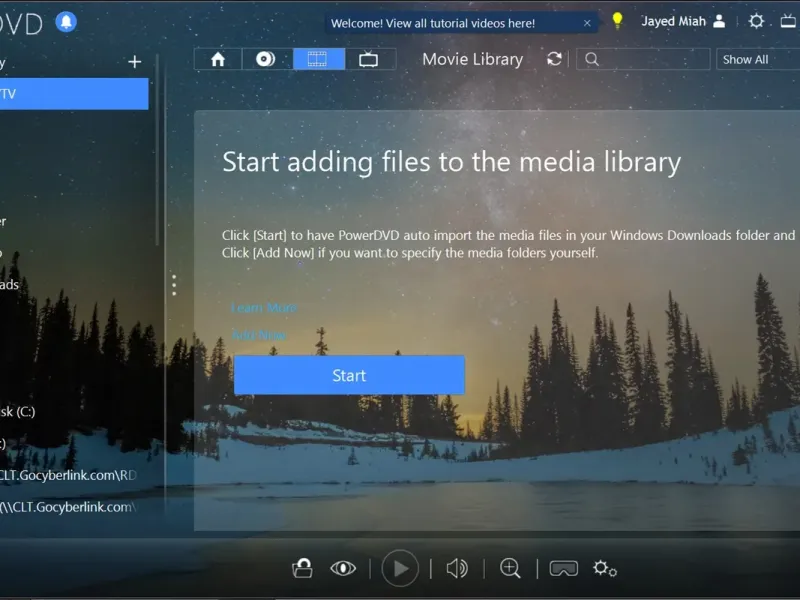
Task: Click the three-dot sidebar divider handle
Action: (174, 285)
